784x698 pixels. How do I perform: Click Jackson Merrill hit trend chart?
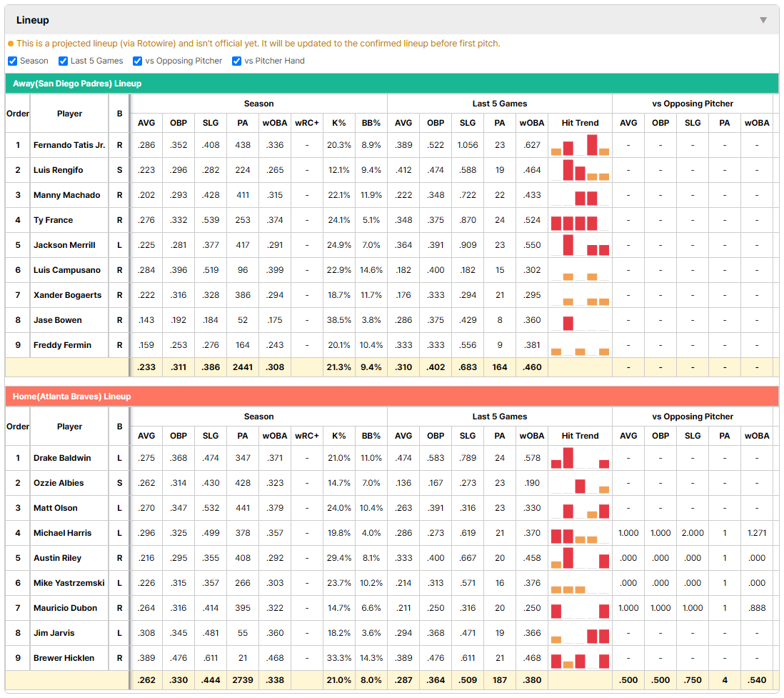point(580,245)
